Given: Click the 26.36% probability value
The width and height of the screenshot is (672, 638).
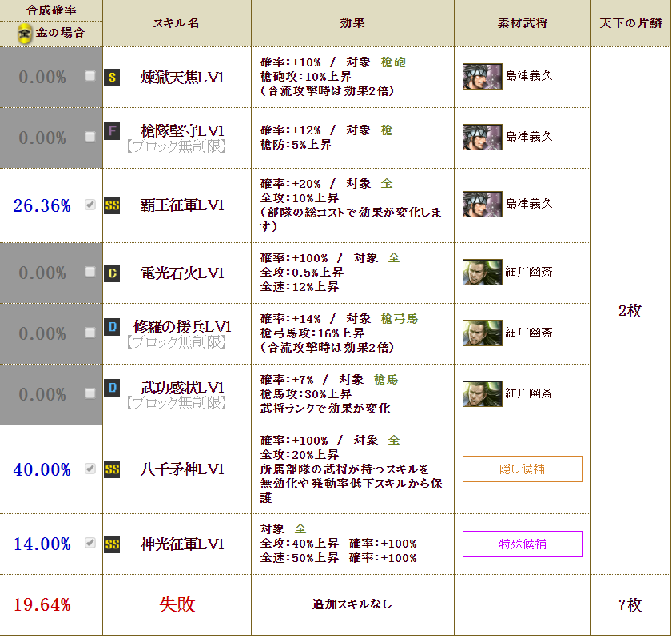Looking at the screenshot, I should 42,205.
